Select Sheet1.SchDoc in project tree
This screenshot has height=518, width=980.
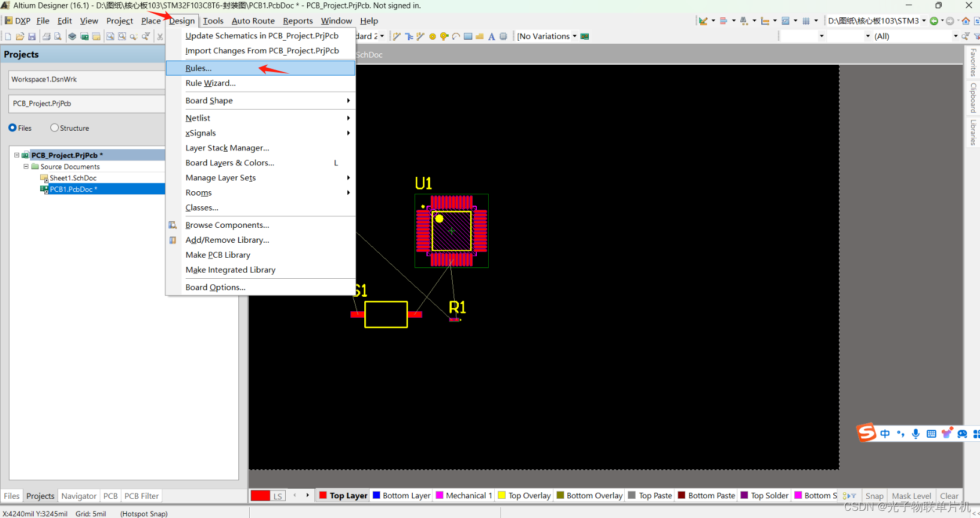[x=72, y=178]
